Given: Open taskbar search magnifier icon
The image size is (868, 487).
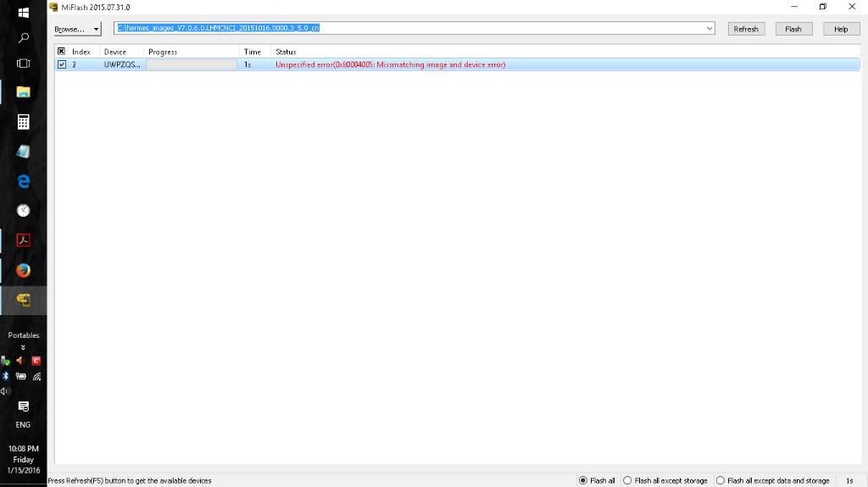Looking at the screenshot, I should [23, 37].
